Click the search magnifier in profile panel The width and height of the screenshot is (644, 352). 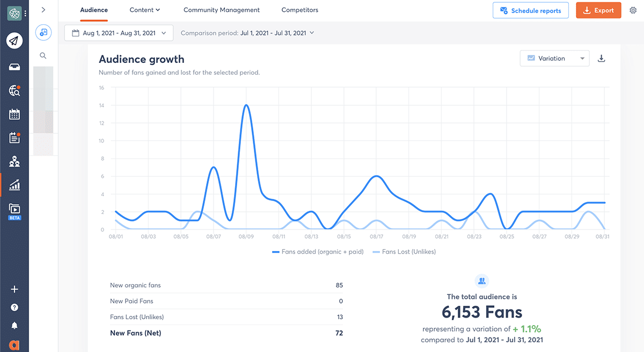(43, 55)
